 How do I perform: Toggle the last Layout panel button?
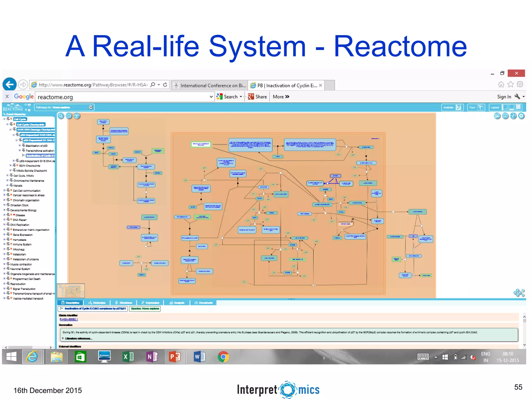518,107
